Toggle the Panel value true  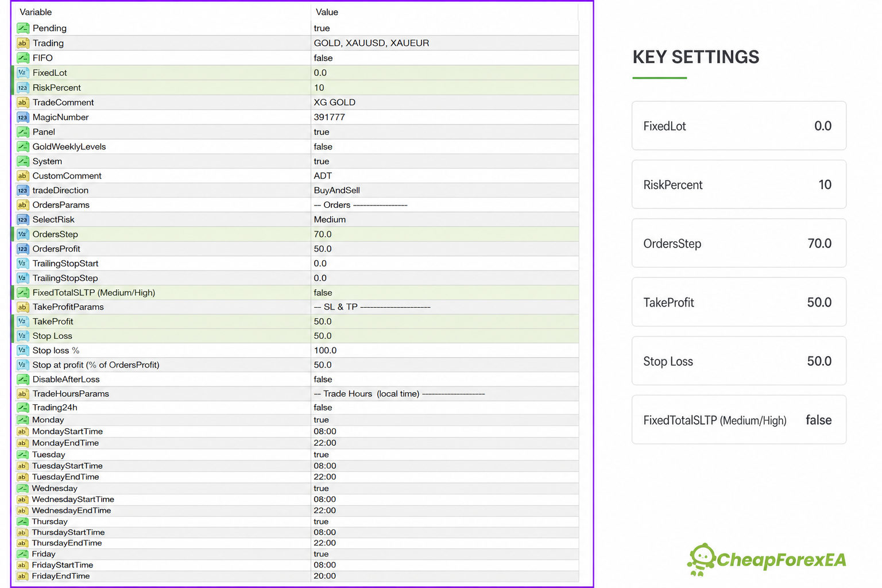[444, 132]
